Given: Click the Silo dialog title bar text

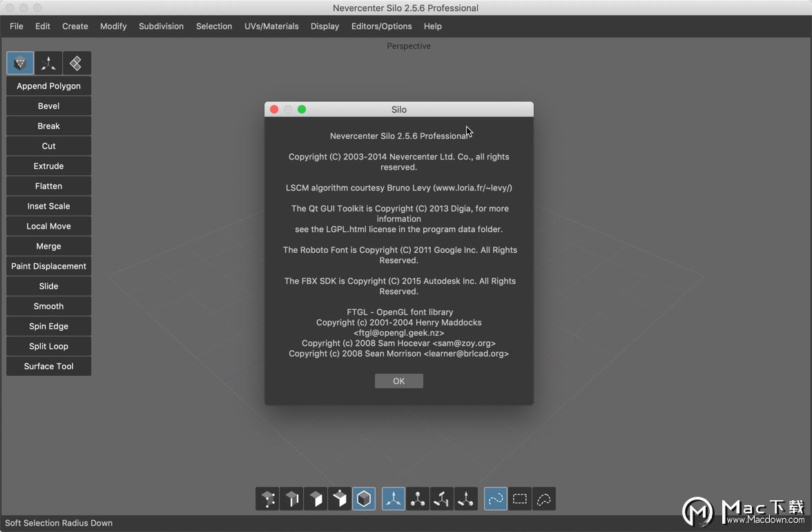Looking at the screenshot, I should click(x=399, y=110).
